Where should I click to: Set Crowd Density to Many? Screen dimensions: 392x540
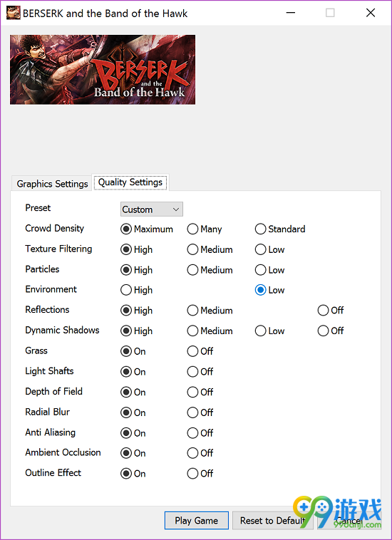[x=205, y=229]
